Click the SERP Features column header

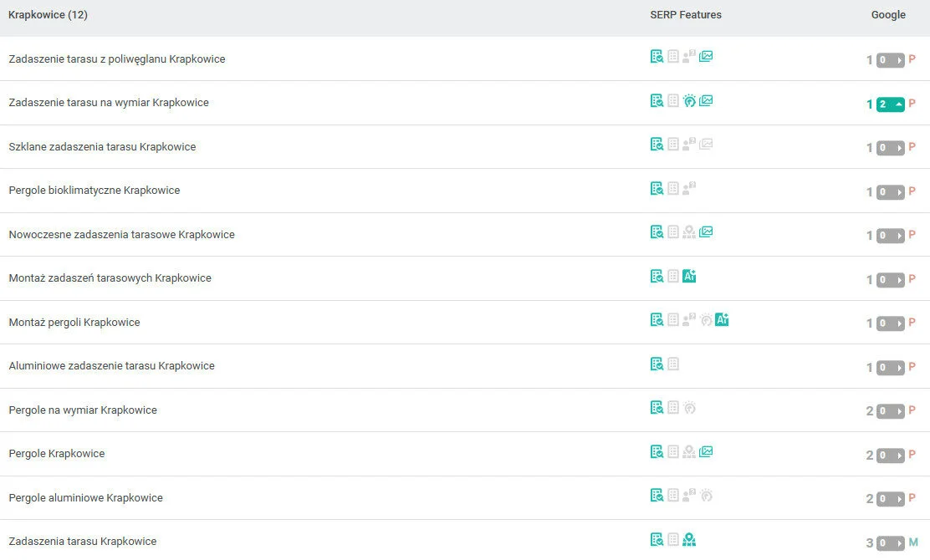pos(685,15)
